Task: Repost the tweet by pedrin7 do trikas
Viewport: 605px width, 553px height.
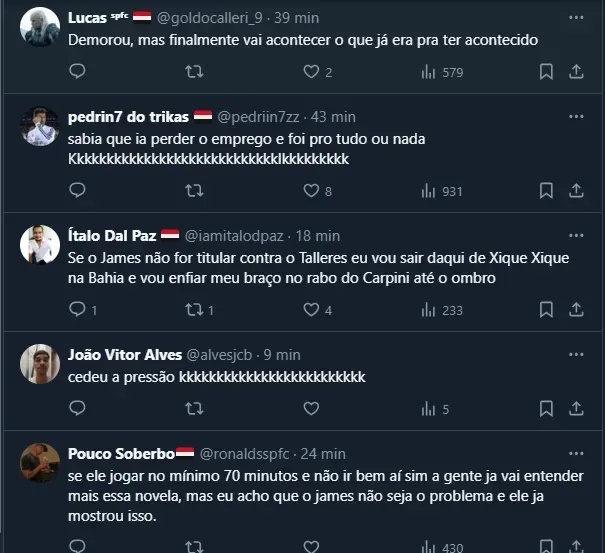Action: [195, 191]
